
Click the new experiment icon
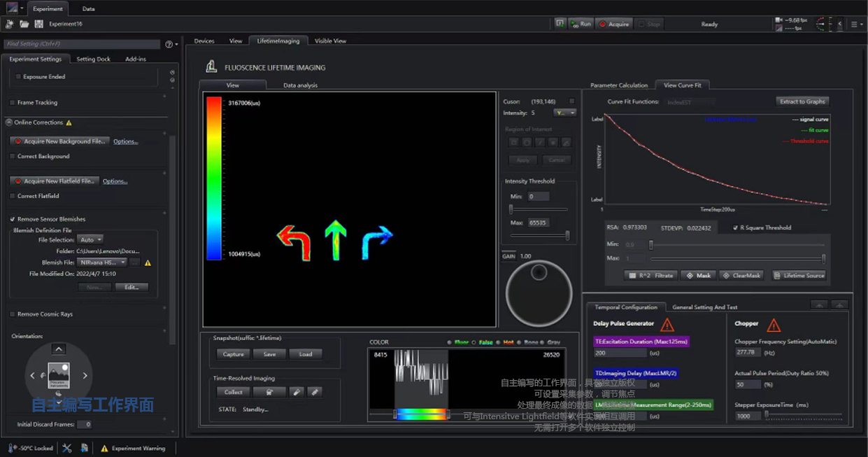click(10, 24)
